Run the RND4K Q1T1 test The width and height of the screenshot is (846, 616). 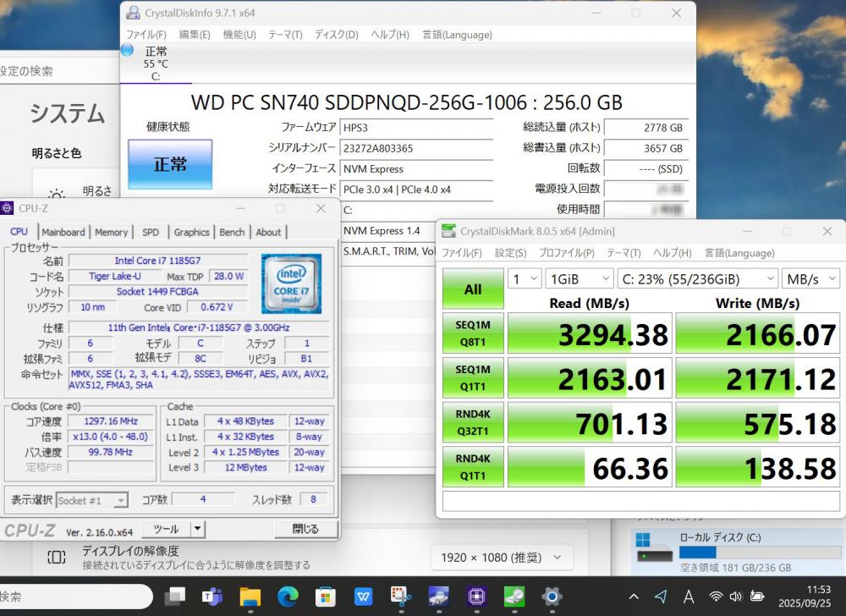click(473, 466)
